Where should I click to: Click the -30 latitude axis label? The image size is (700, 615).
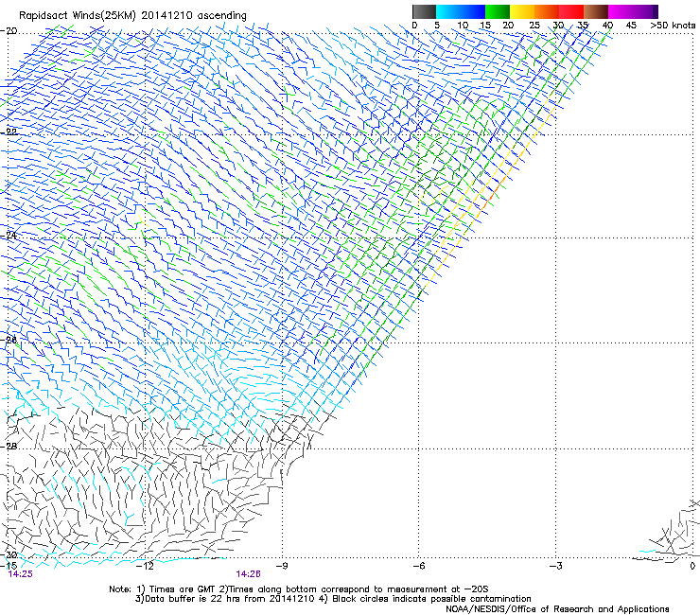pyautogui.click(x=9, y=554)
